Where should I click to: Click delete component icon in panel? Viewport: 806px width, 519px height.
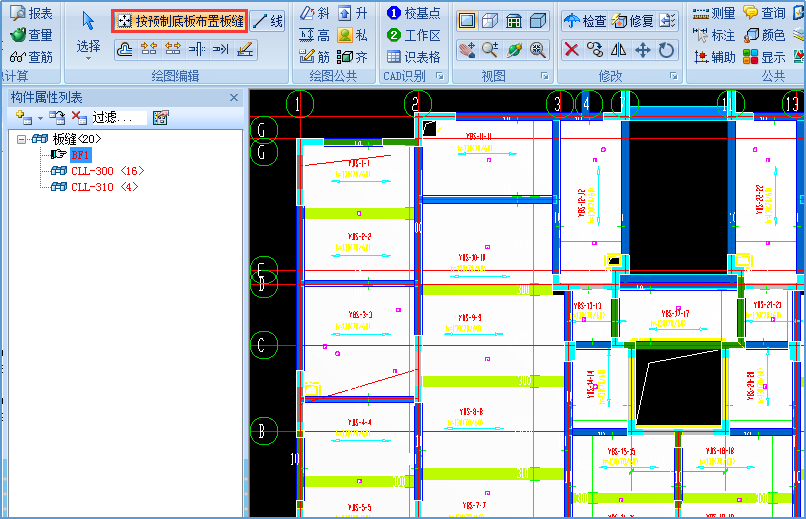pos(79,118)
